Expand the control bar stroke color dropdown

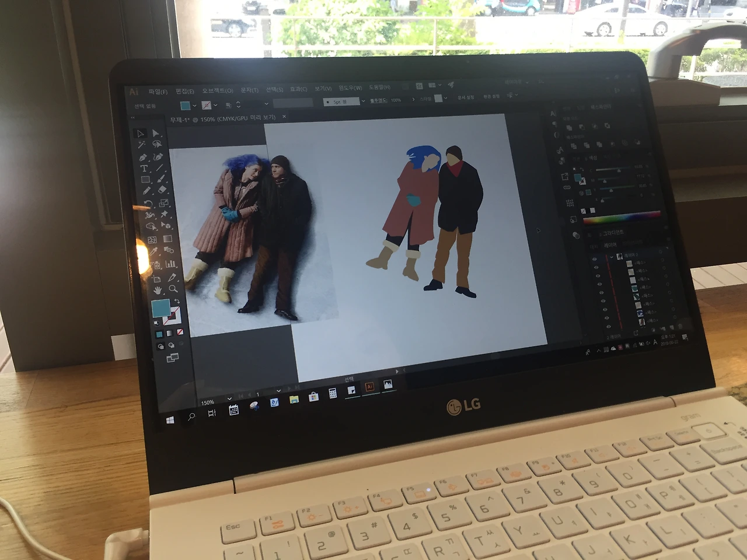(x=215, y=105)
